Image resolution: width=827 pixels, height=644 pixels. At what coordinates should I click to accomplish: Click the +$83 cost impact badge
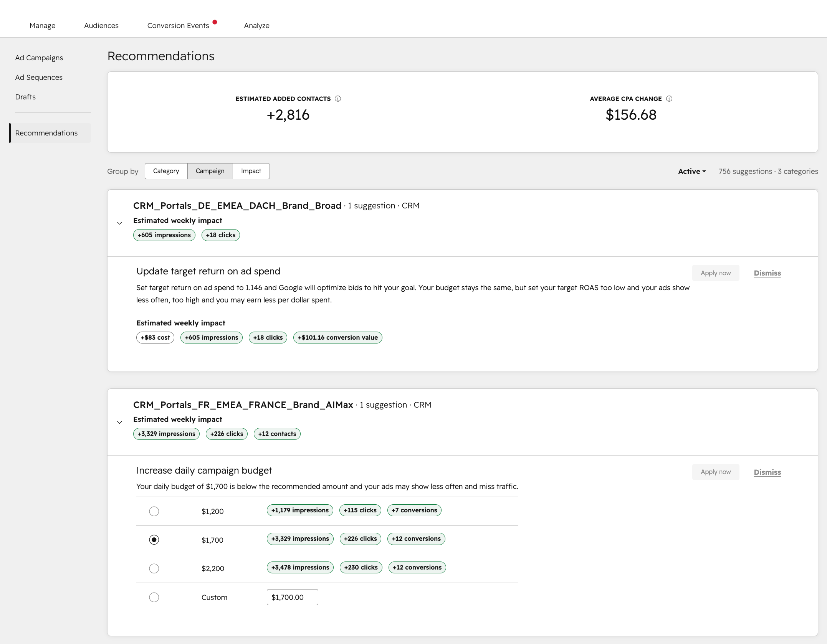pos(155,337)
